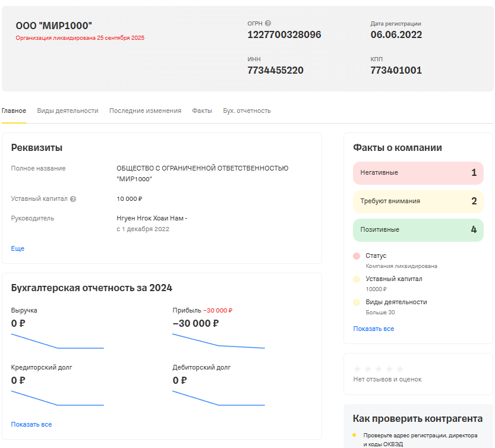Click the Дебиторский долг trend chart
The height and width of the screenshot is (448, 495).
[218, 399]
